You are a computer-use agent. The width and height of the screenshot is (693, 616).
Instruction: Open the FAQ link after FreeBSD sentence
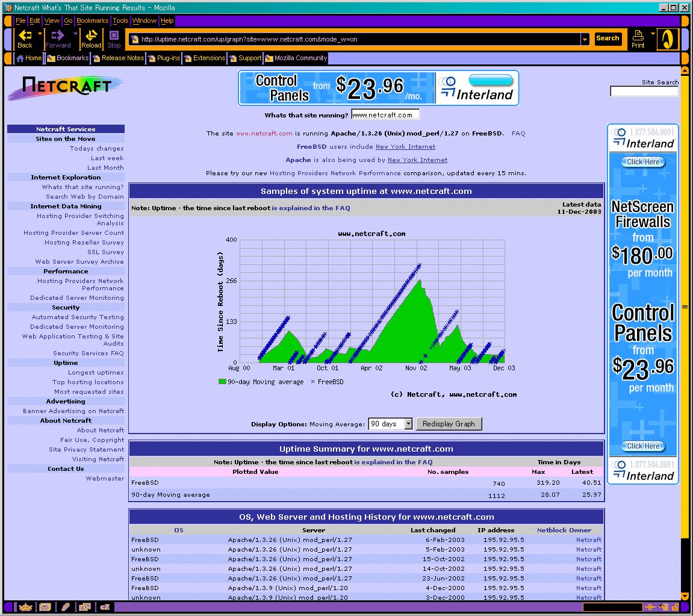pyautogui.click(x=518, y=134)
